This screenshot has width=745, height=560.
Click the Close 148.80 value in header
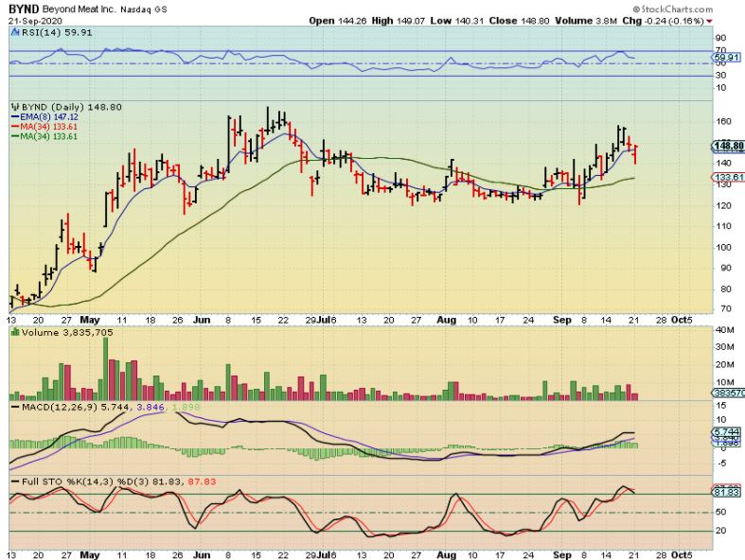[x=519, y=21]
